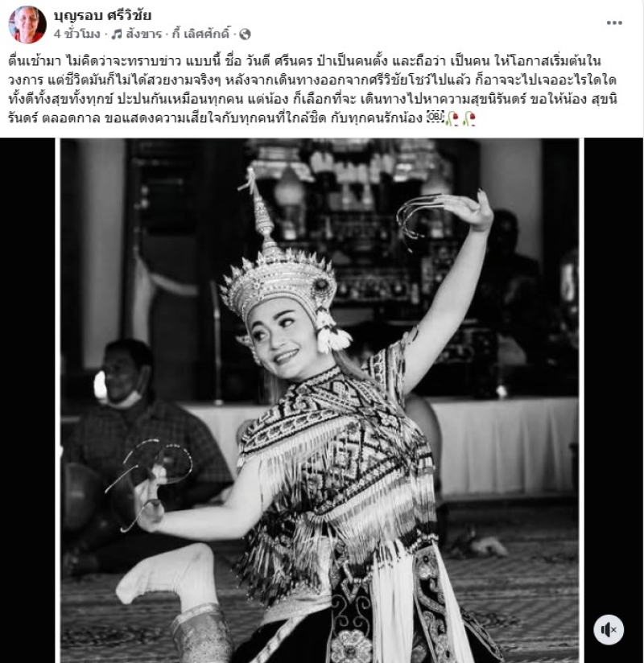Open the profile name บุญรอบ ศรีวิชัย
Screen dimensions: 644x663
coord(102,15)
